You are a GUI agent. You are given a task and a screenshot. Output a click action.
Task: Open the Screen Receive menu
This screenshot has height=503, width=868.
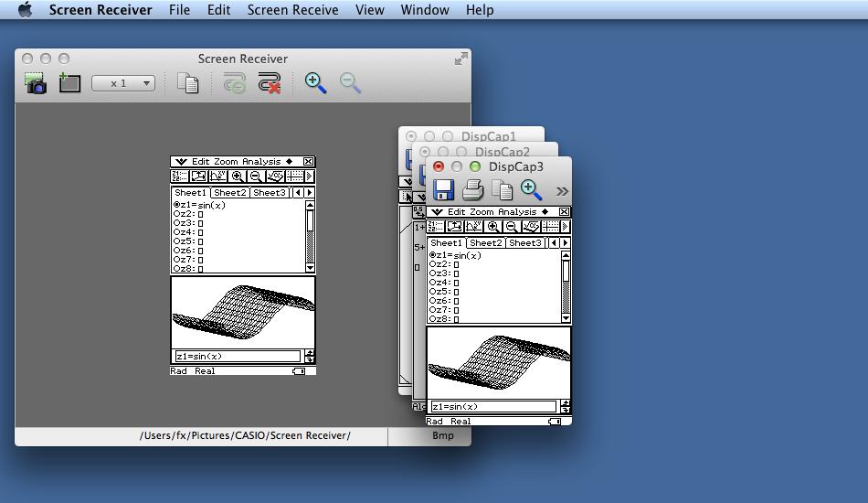(293, 10)
